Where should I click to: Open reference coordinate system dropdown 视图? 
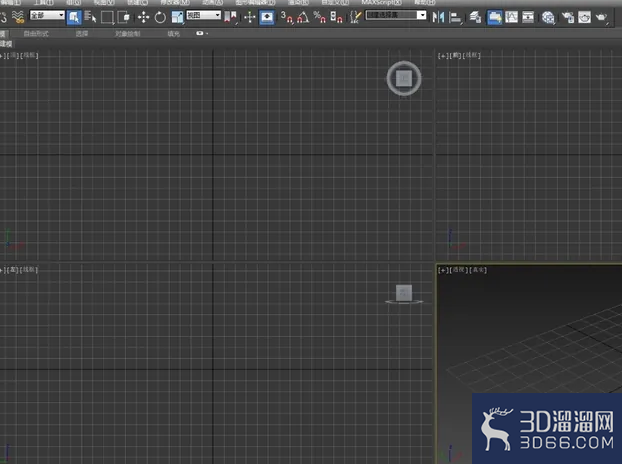pos(204,15)
